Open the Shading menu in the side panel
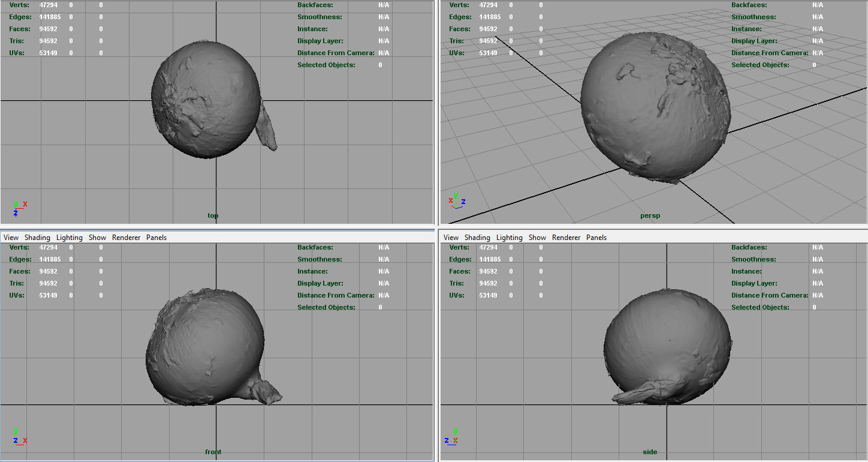The width and height of the screenshot is (868, 462). pyautogui.click(x=477, y=238)
